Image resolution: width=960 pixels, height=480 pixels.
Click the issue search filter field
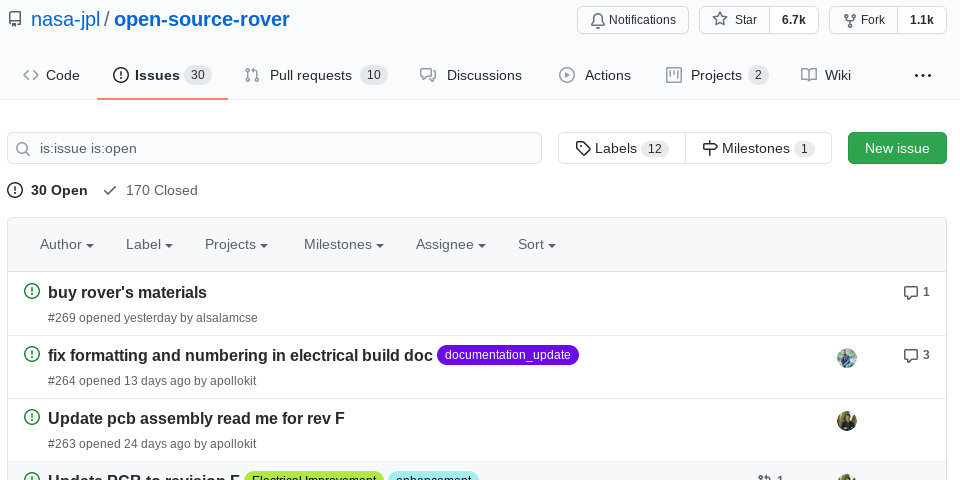(274, 148)
